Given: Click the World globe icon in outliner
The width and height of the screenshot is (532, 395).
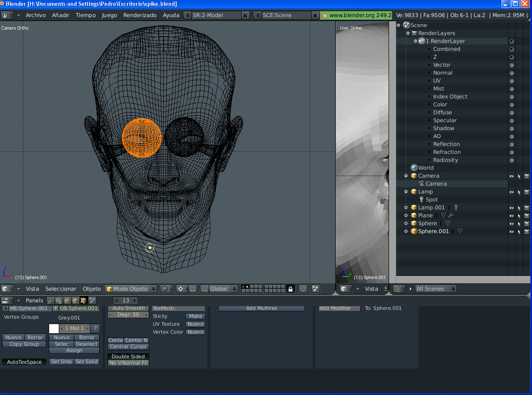Looking at the screenshot, I should (414, 168).
